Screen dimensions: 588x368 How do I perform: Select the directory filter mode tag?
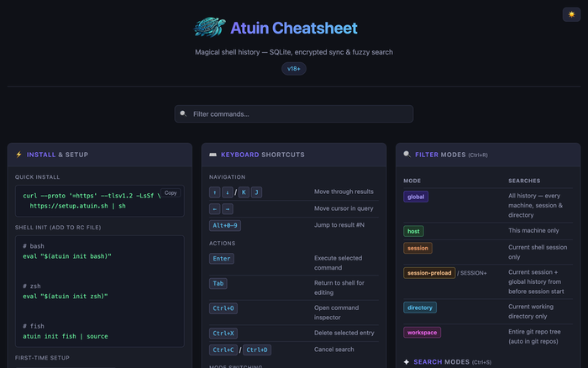click(420, 308)
